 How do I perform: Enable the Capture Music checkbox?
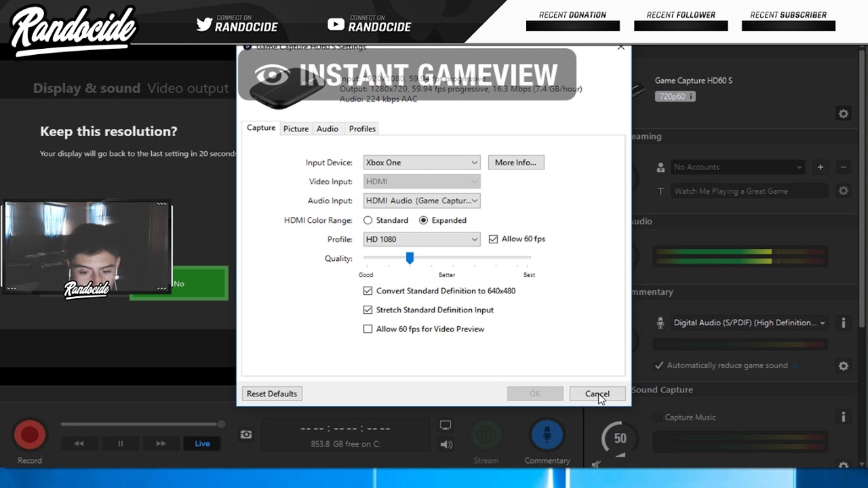point(656,418)
